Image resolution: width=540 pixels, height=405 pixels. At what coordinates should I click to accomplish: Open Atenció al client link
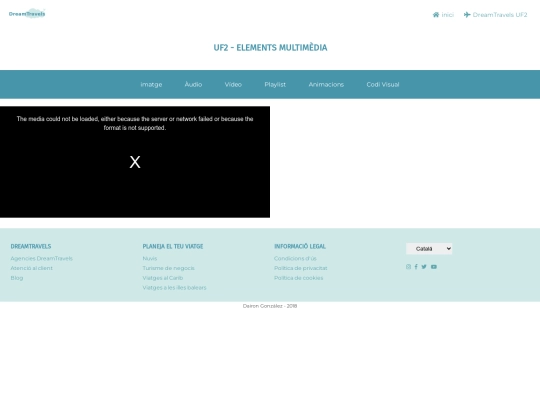(x=32, y=268)
